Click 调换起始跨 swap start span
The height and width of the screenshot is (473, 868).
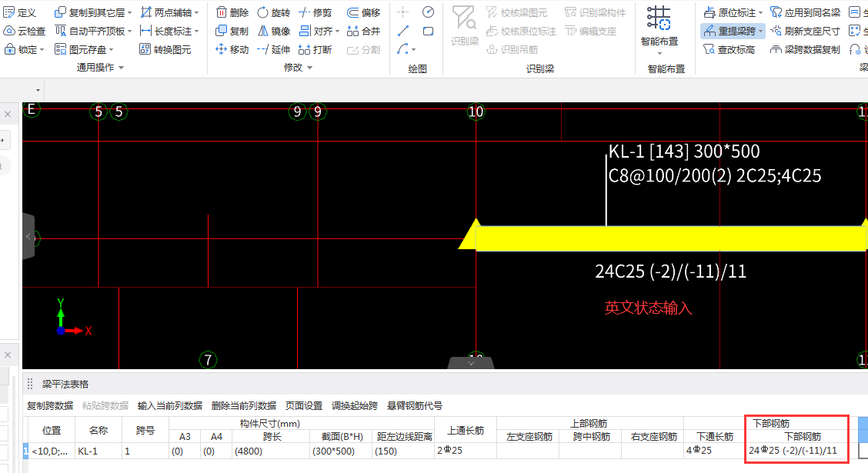click(354, 405)
